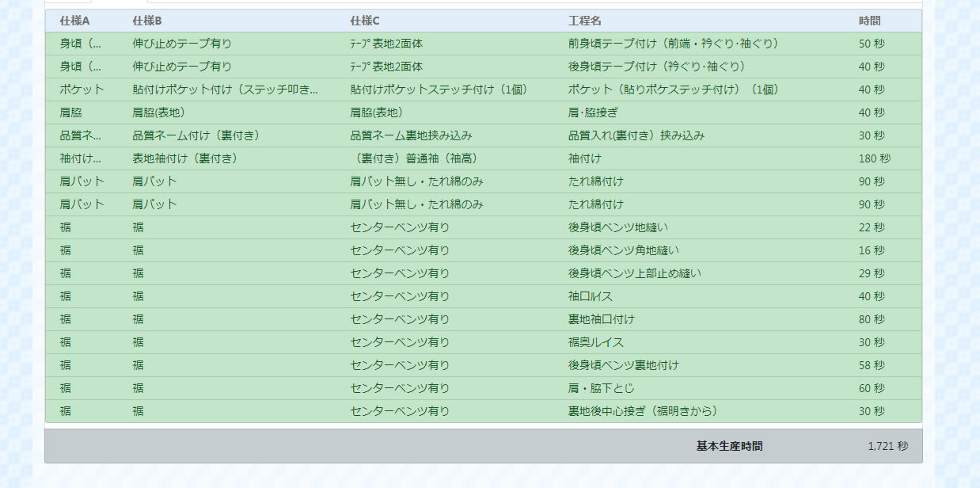The height and width of the screenshot is (488, 980).
Task: Click the 仕様C column header
Action: [365, 21]
